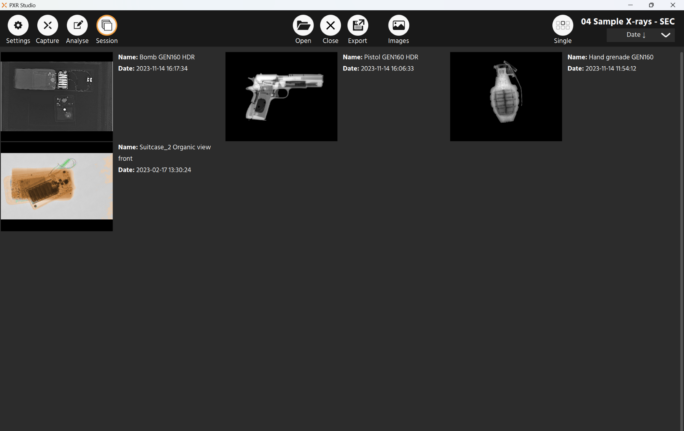Click the Export icon
The image size is (684, 431).
357,25
